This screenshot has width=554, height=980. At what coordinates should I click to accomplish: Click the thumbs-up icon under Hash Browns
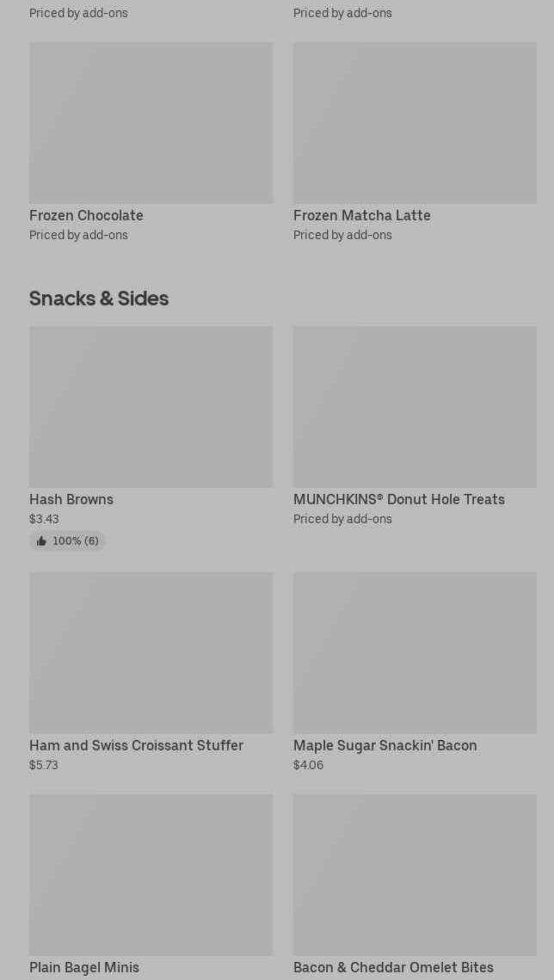pos(41,541)
